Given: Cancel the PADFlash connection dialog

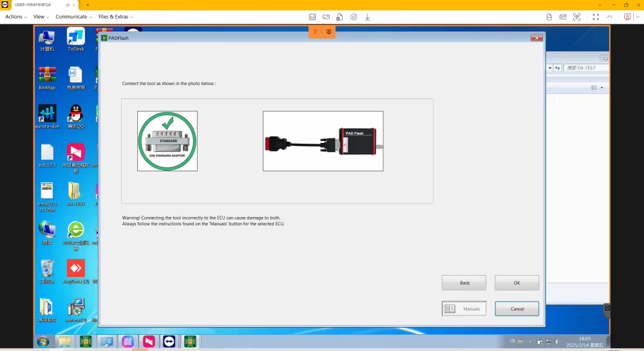Looking at the screenshot, I should [516, 308].
